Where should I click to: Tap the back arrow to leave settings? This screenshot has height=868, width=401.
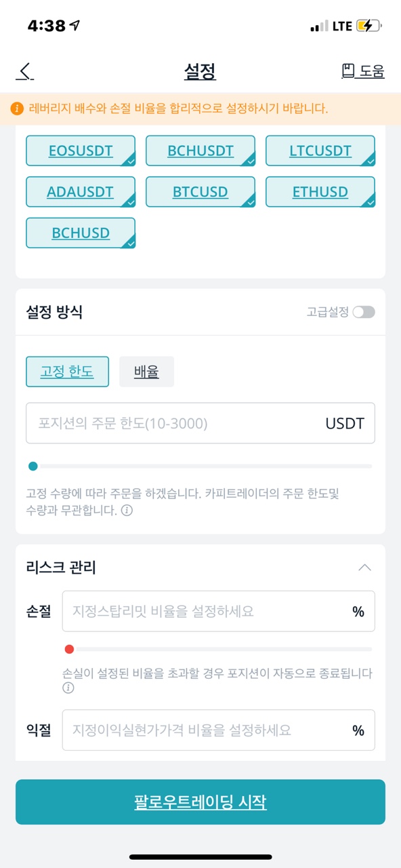pyautogui.click(x=24, y=71)
